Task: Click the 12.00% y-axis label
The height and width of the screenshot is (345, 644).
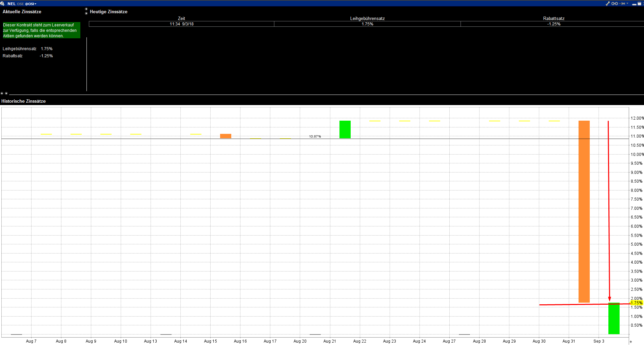Action: point(637,118)
